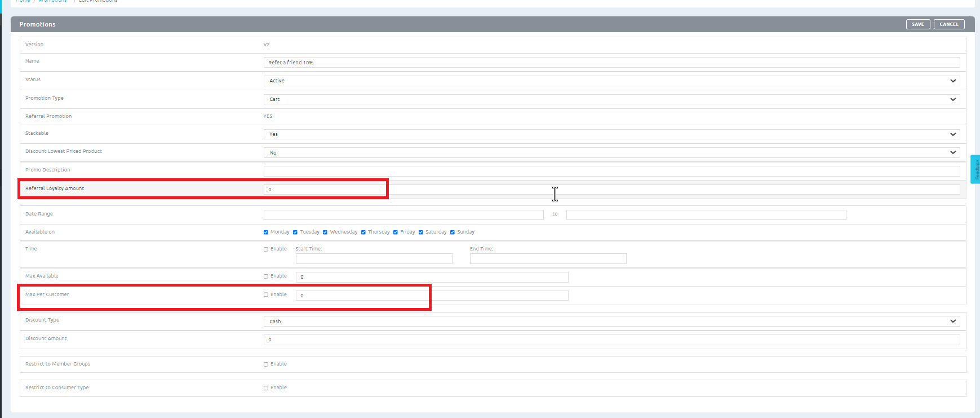Click the Referral Loyalty Amount field
Viewport: 980px width, 418px height.
tap(611, 190)
